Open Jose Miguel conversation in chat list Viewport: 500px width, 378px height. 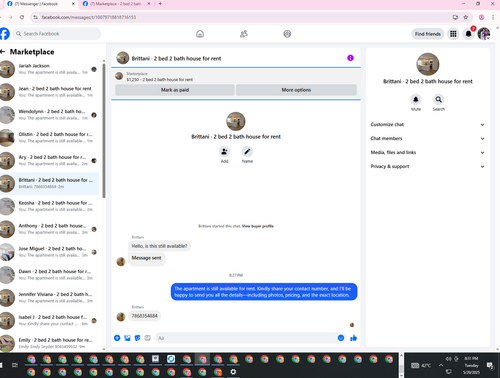[49, 252]
